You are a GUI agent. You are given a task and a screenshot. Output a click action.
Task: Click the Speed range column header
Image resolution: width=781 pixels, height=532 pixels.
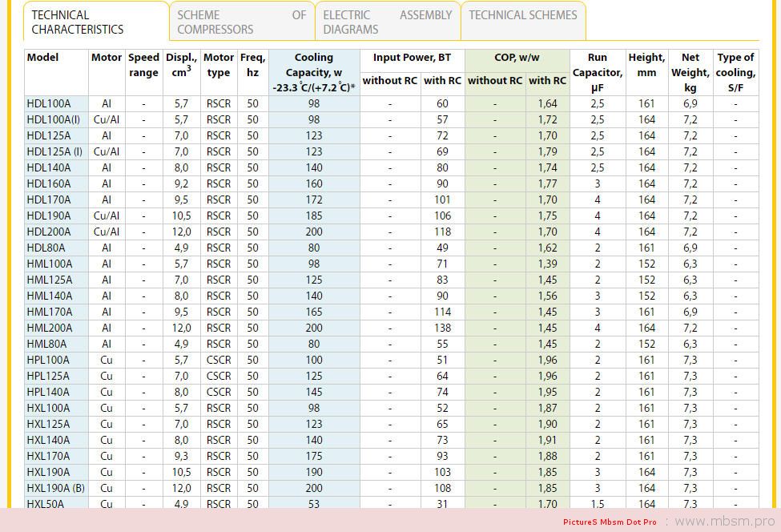click(x=143, y=65)
